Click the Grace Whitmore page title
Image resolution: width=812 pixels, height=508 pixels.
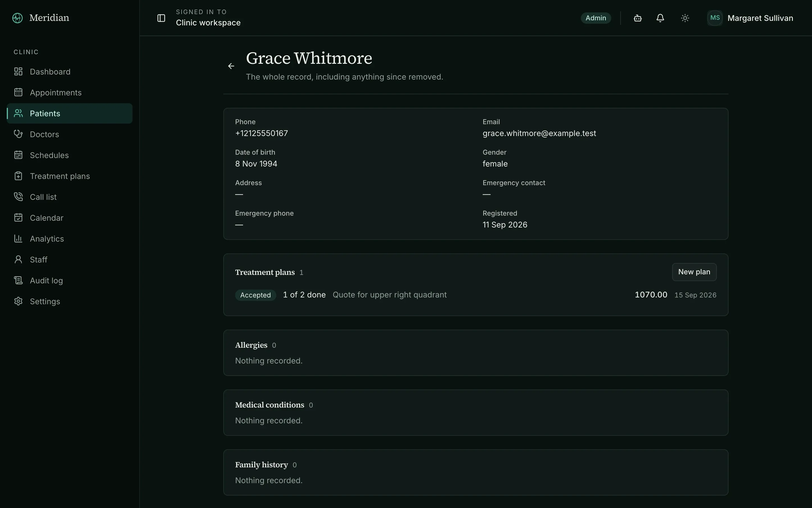[309, 58]
